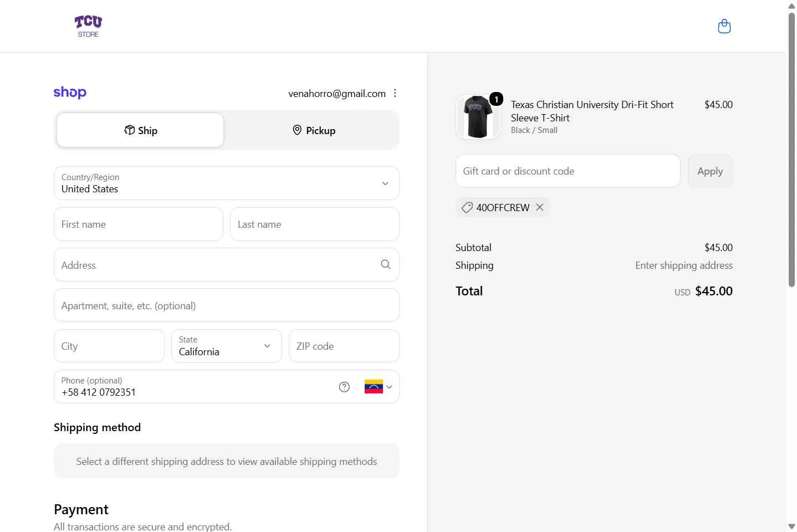
Task: Open account options three-dot menu
Action: coord(395,93)
